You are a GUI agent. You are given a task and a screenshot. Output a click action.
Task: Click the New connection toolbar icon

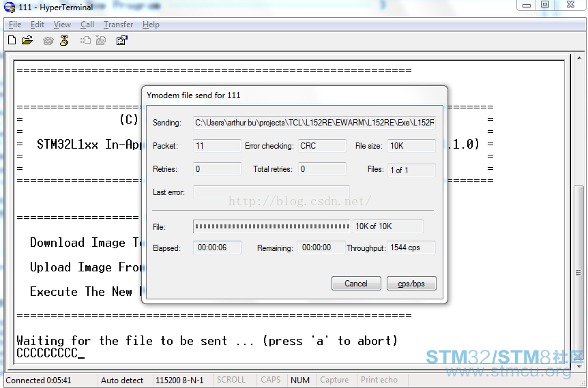[12, 40]
